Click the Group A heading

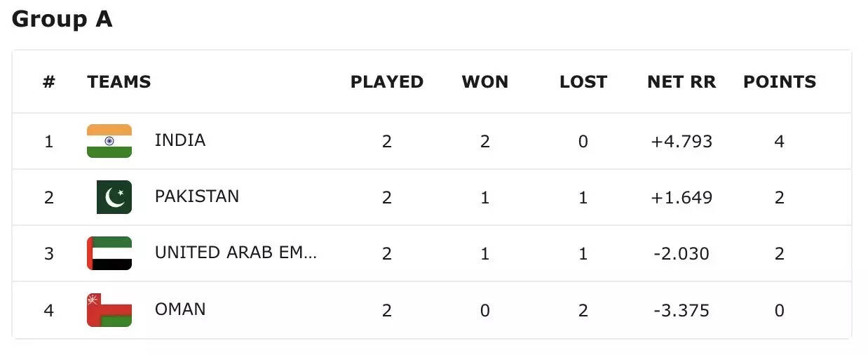(x=62, y=19)
